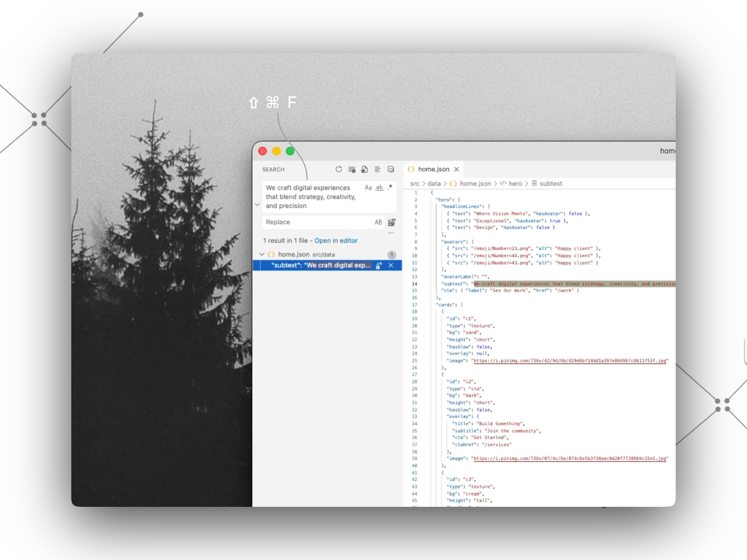Dismiss the "subtext" search result

click(x=391, y=265)
